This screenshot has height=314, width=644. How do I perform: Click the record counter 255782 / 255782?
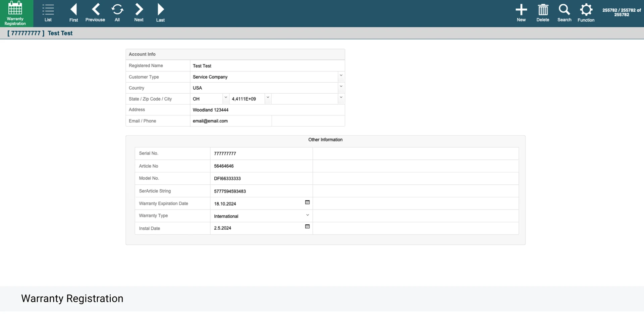[622, 12]
